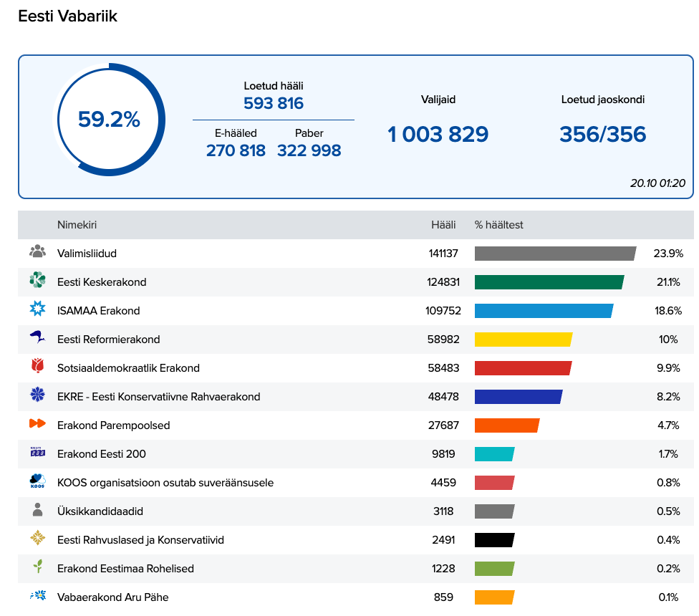Click the Erakond Eestimaa Rohelised leaf logo
Image resolution: width=699 pixels, height=616 pixels.
(37, 567)
